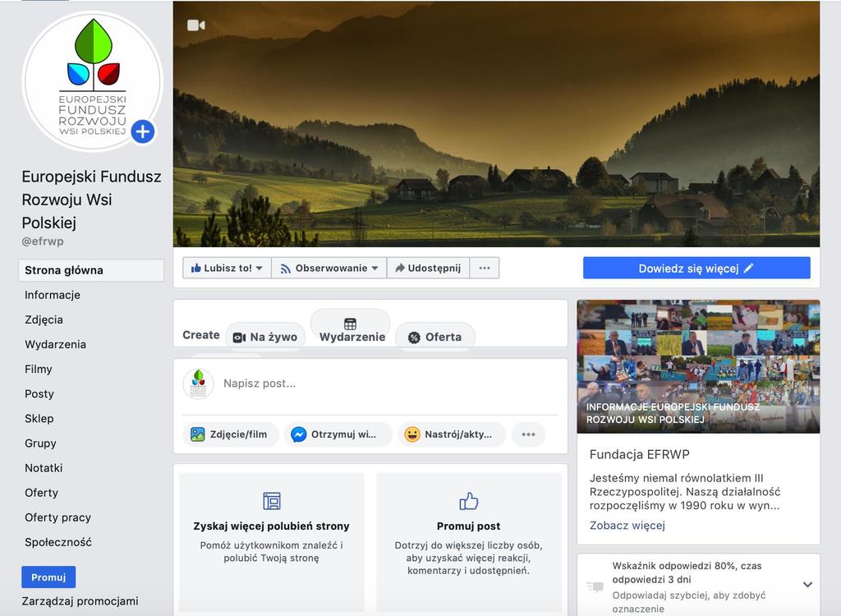Click the mountain village cover photo
This screenshot has width=841, height=616.
496,124
